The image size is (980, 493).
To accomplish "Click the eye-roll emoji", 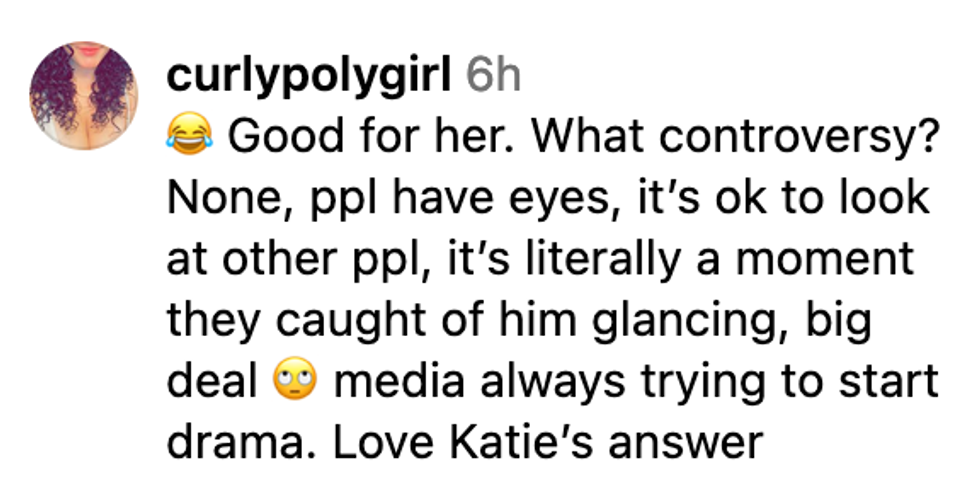I will [x=292, y=381].
